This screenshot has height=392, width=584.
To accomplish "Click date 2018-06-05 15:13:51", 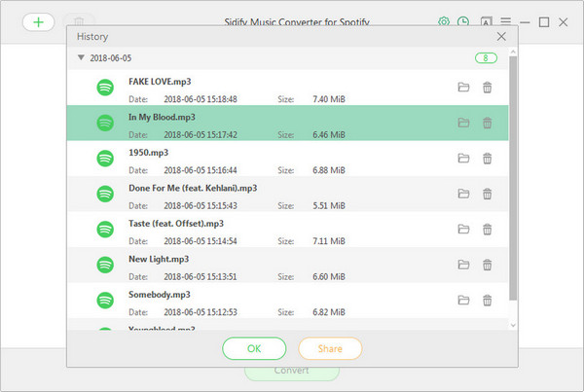I will pos(201,277).
